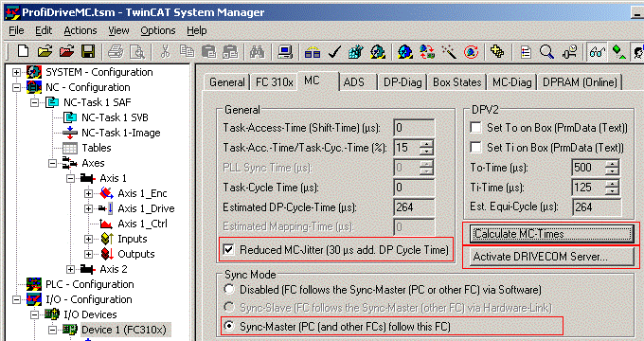Collapse the Axis 1 tree node

70,178
